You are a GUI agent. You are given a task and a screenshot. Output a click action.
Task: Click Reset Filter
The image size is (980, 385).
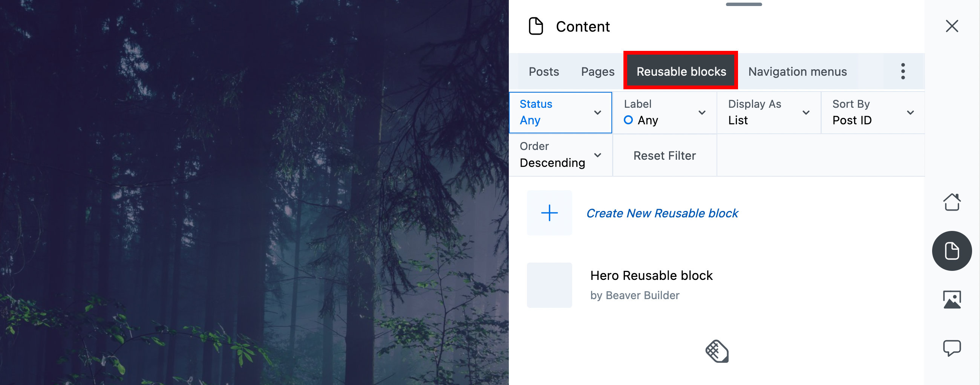tap(665, 155)
